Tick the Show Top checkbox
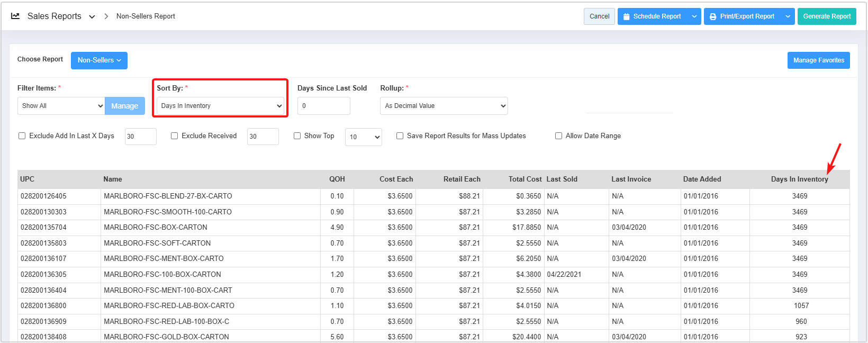The image size is (868, 343). click(297, 136)
